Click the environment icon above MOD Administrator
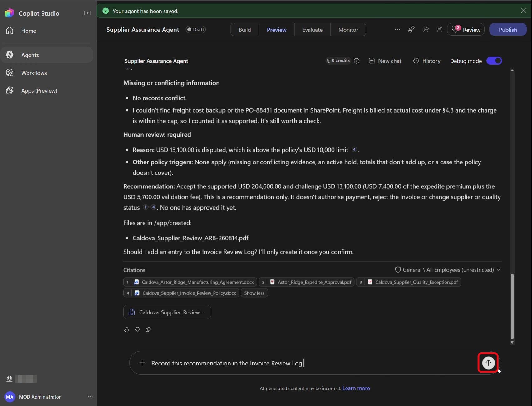Screen dimensions: 532x406 [x=9, y=379]
